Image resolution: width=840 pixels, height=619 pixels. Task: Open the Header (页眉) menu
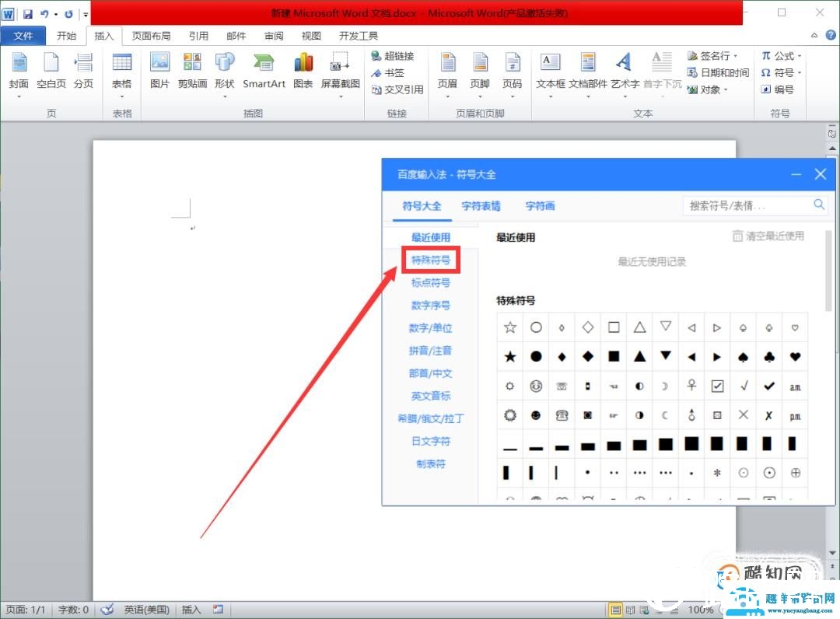(x=447, y=74)
